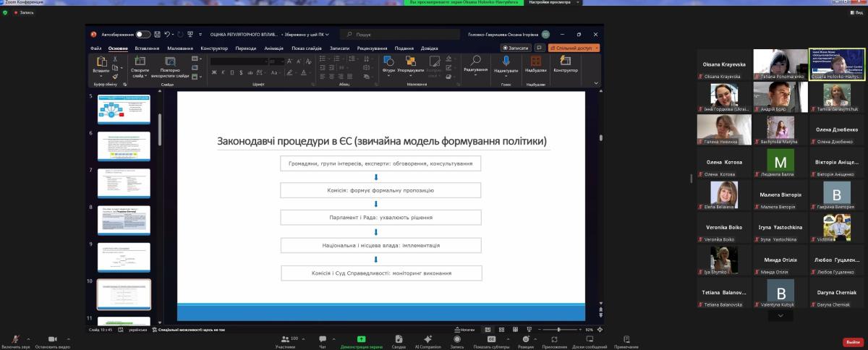Click the Add-ins (Надбудови) icon
Viewport: 868px width, 350px height.
pyautogui.click(x=535, y=63)
